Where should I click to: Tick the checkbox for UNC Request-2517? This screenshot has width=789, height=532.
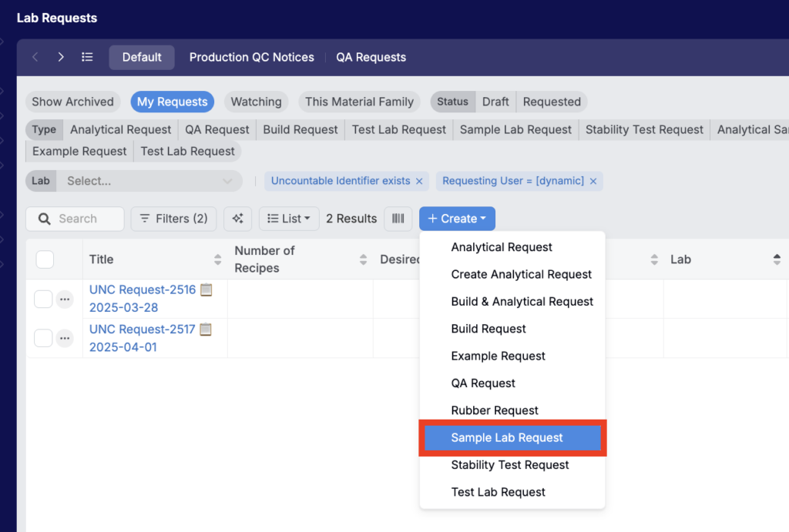tap(43, 337)
